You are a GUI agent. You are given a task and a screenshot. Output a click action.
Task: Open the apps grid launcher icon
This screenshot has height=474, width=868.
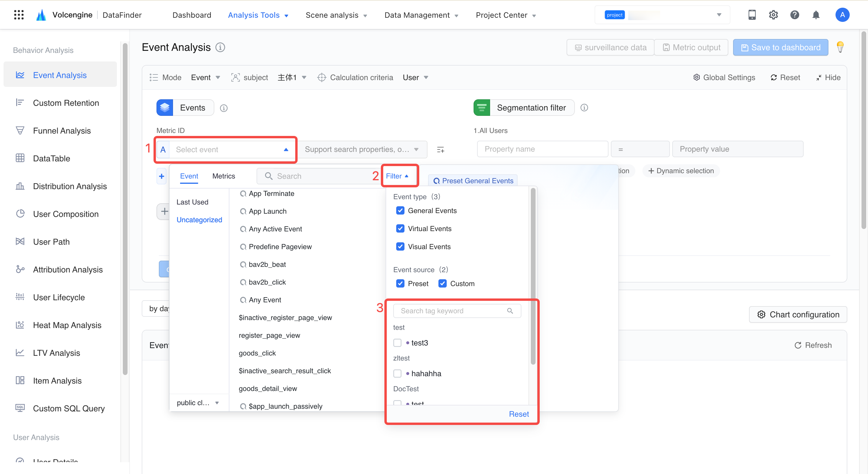19,15
